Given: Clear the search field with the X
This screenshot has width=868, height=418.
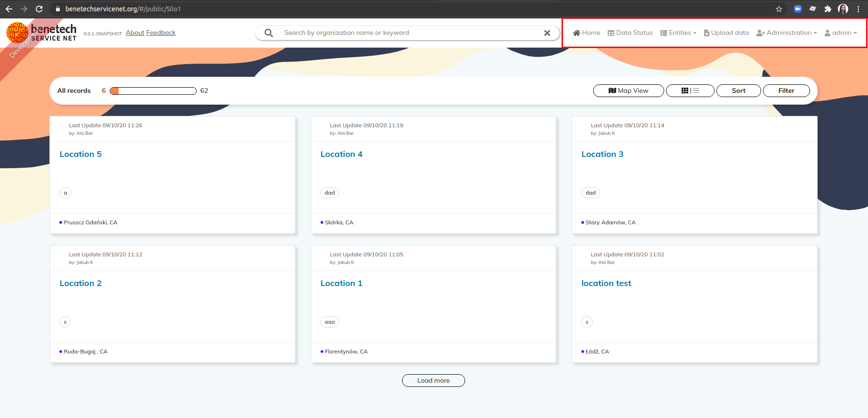Looking at the screenshot, I should pyautogui.click(x=547, y=33).
